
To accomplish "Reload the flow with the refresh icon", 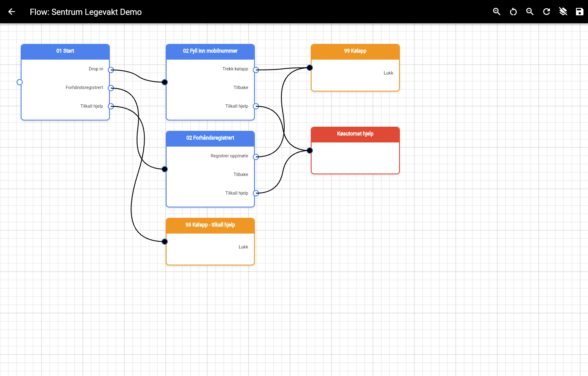I will [546, 12].
